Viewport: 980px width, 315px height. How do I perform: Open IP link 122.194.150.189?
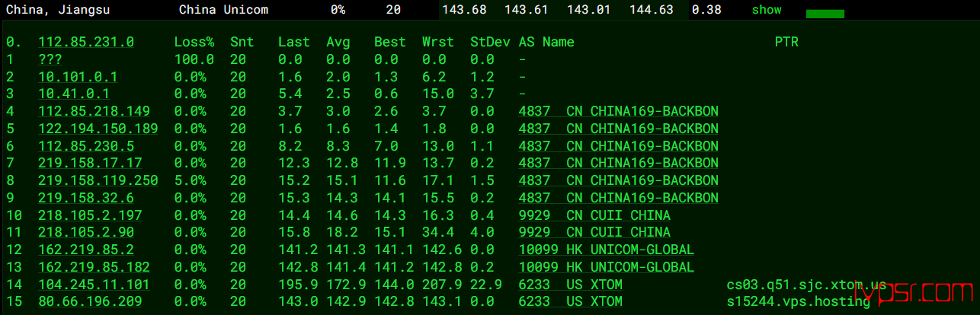98,129
